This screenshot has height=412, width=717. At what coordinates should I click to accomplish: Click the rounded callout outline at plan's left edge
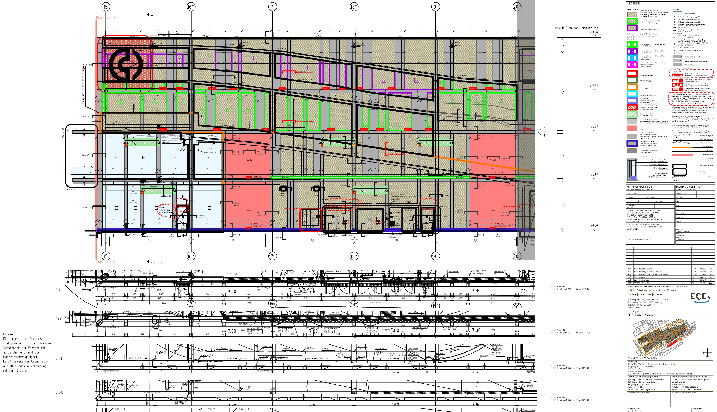tap(82, 156)
